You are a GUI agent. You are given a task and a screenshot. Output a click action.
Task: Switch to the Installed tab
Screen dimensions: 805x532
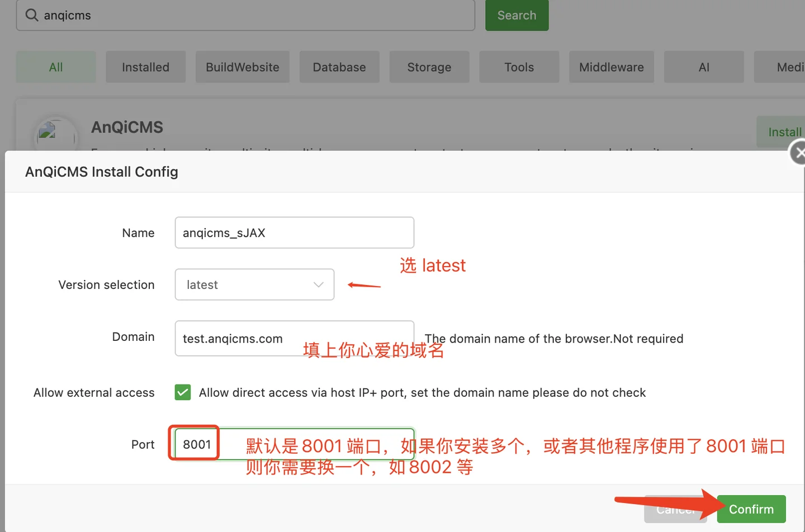point(145,67)
